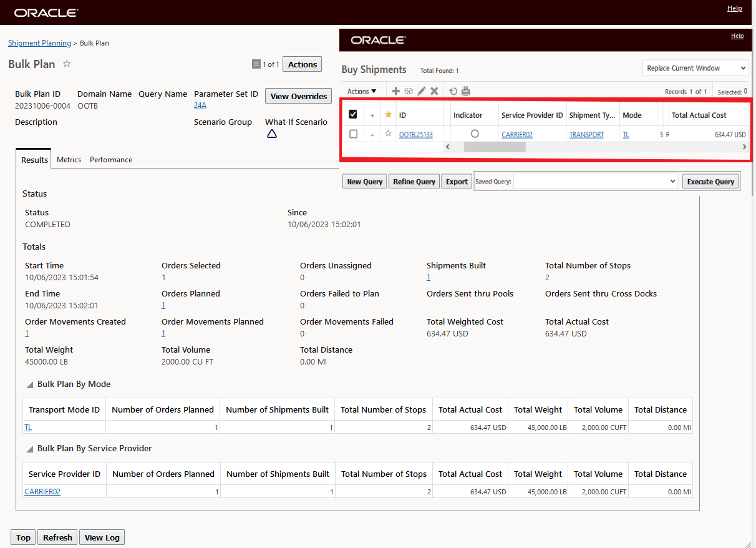Switch to the Results tab
The image size is (756, 548).
[34, 160]
